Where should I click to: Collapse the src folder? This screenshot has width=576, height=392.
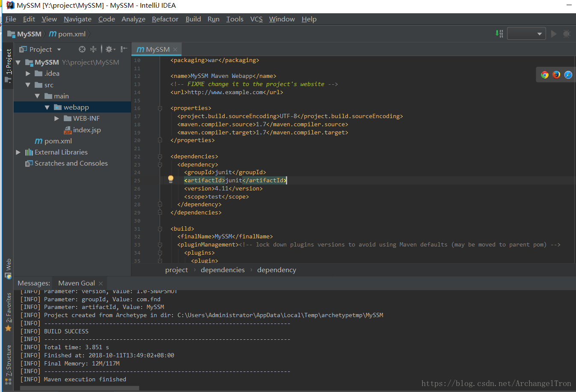coord(28,85)
